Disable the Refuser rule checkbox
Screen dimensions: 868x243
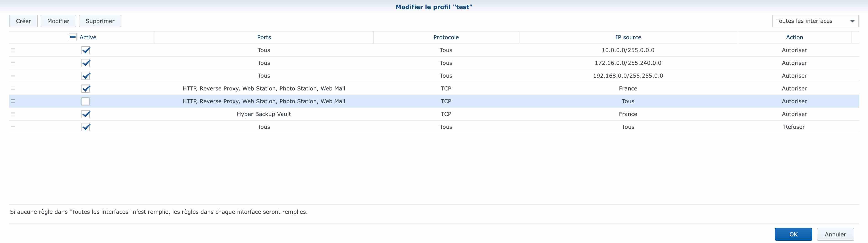86,127
